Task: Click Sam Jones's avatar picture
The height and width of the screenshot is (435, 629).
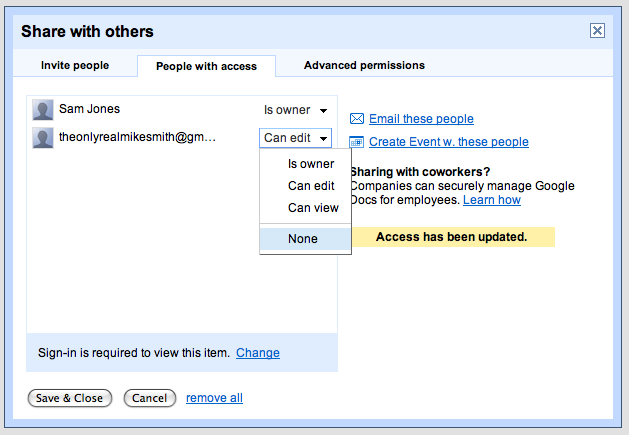Action: click(43, 110)
